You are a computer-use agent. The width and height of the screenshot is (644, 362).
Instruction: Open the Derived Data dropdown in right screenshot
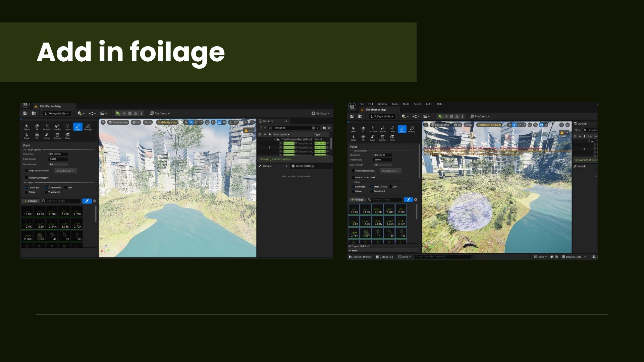click(x=574, y=257)
